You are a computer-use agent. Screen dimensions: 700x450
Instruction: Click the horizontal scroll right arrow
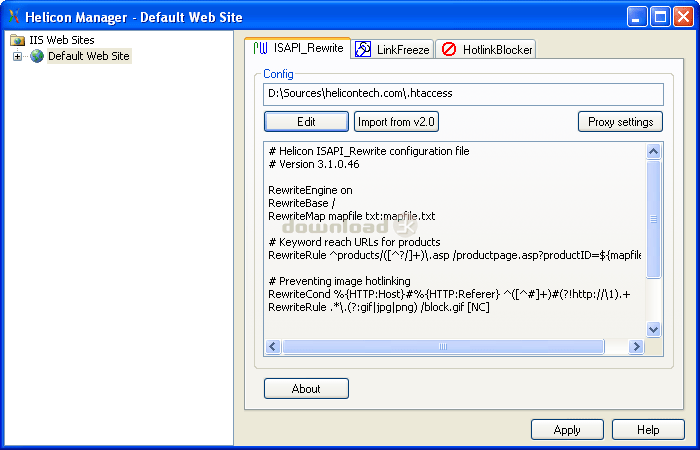coord(636,346)
